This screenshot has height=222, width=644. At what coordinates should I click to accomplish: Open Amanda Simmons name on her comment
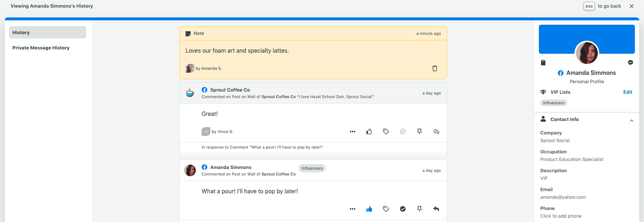231,167
